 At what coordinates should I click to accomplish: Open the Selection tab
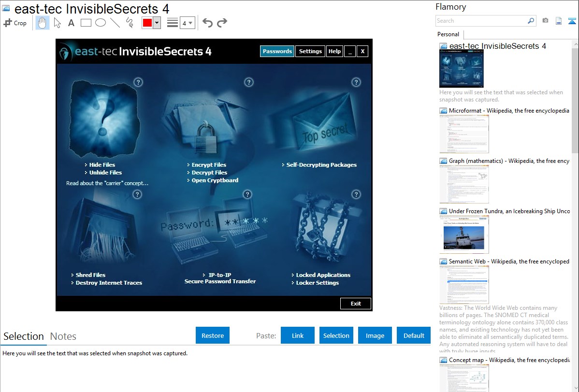24,336
